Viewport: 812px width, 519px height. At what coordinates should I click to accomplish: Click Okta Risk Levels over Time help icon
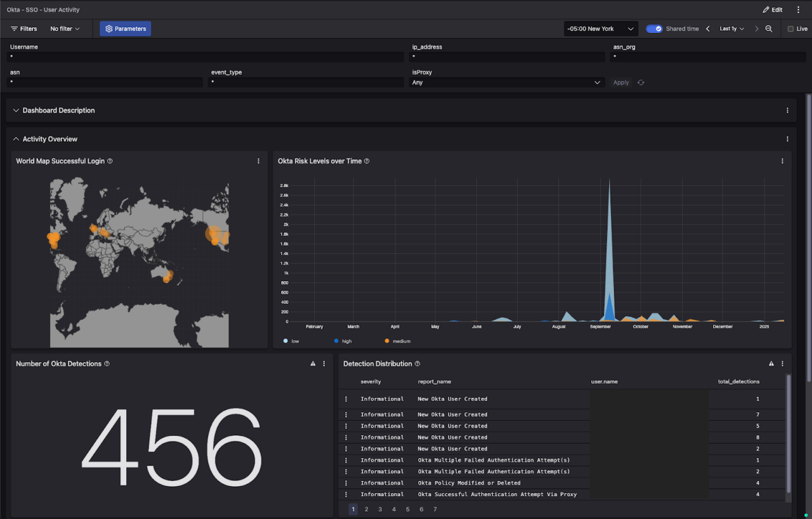coord(367,161)
